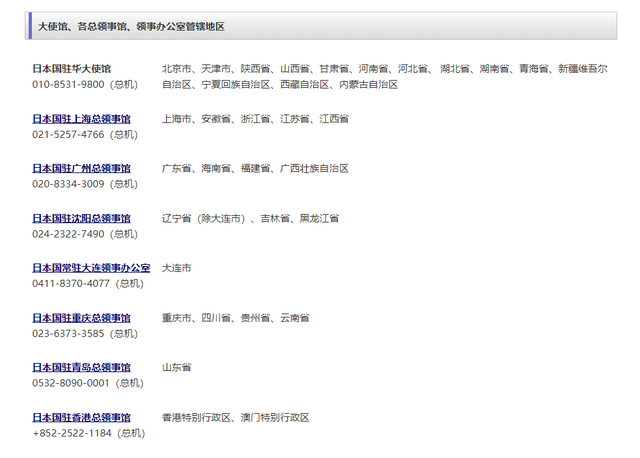The width and height of the screenshot is (640, 458).
Task: Click the section header 大使馆、各总领事馆、领事办公室管辖地区
Action: [131, 27]
